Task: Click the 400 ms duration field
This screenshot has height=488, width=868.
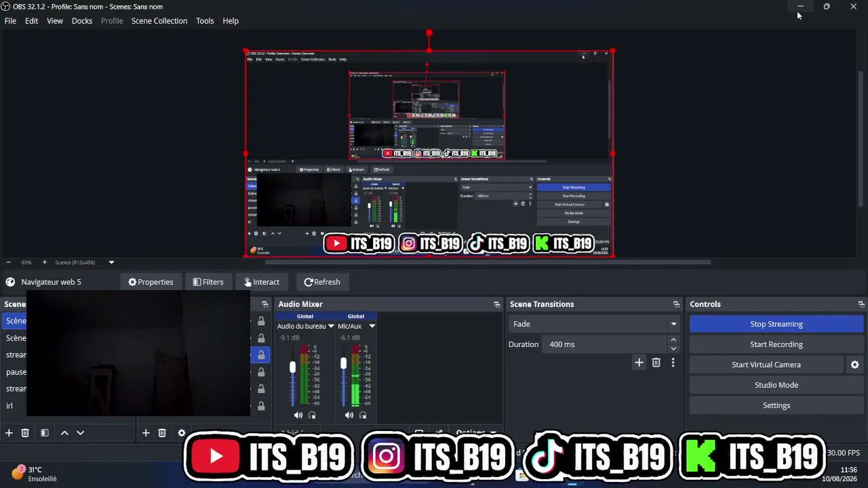Action: pyautogui.click(x=605, y=344)
